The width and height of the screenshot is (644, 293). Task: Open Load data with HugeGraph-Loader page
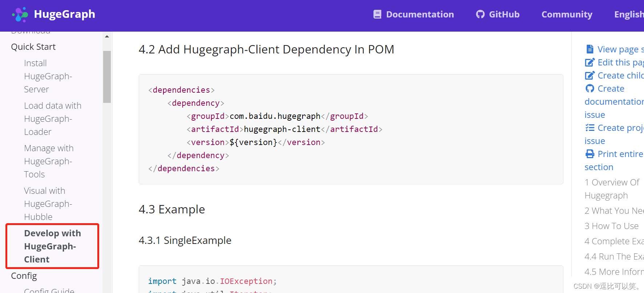coord(53,119)
